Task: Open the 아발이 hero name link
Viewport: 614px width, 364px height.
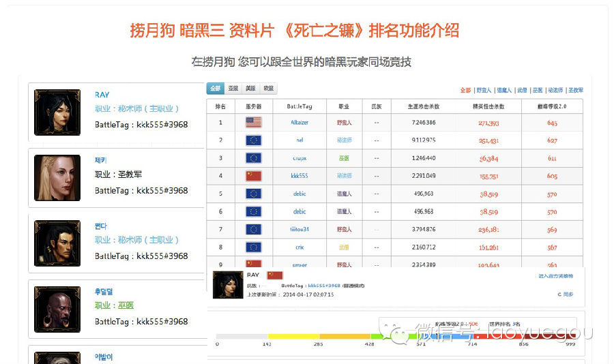Action: [x=104, y=357]
